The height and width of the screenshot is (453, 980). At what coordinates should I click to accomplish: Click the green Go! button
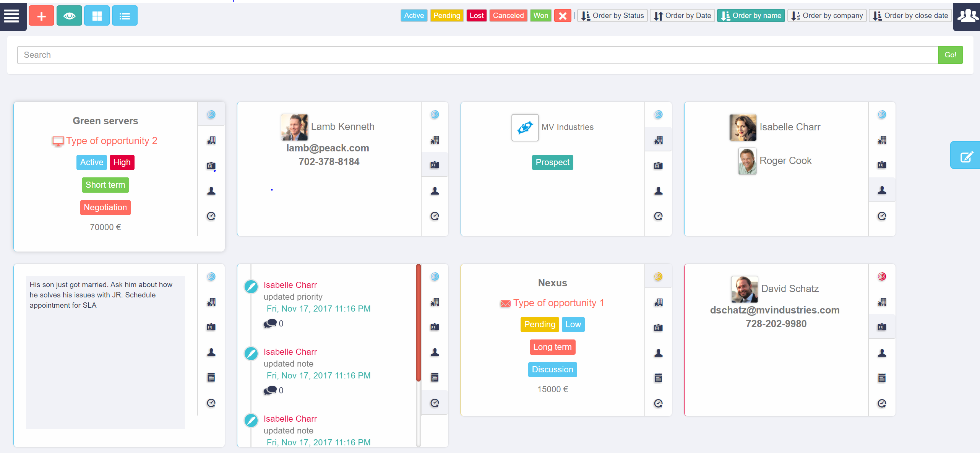tap(951, 55)
